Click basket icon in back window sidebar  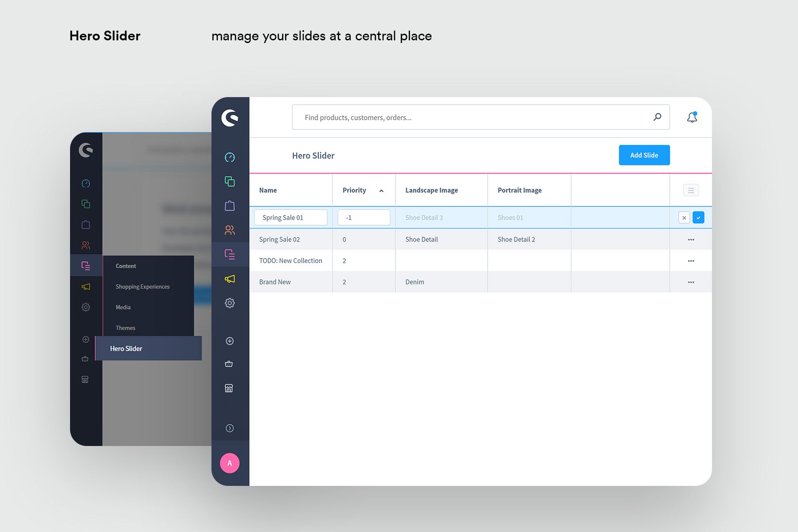coord(85,359)
